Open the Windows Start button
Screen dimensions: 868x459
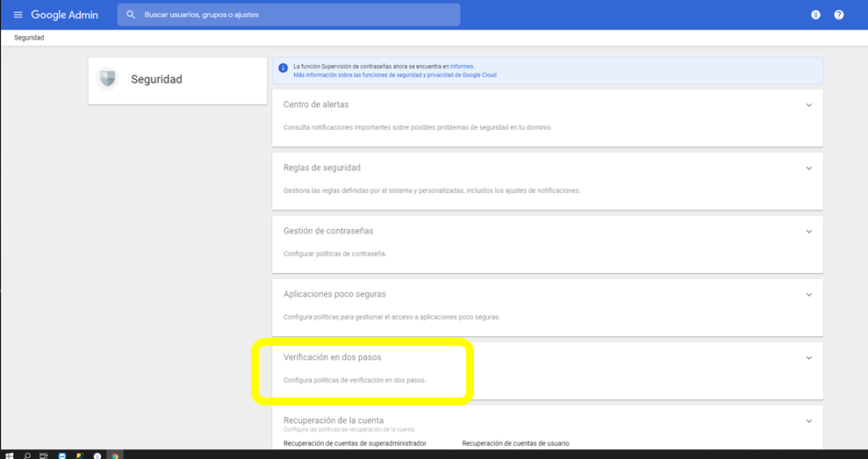(x=9, y=455)
